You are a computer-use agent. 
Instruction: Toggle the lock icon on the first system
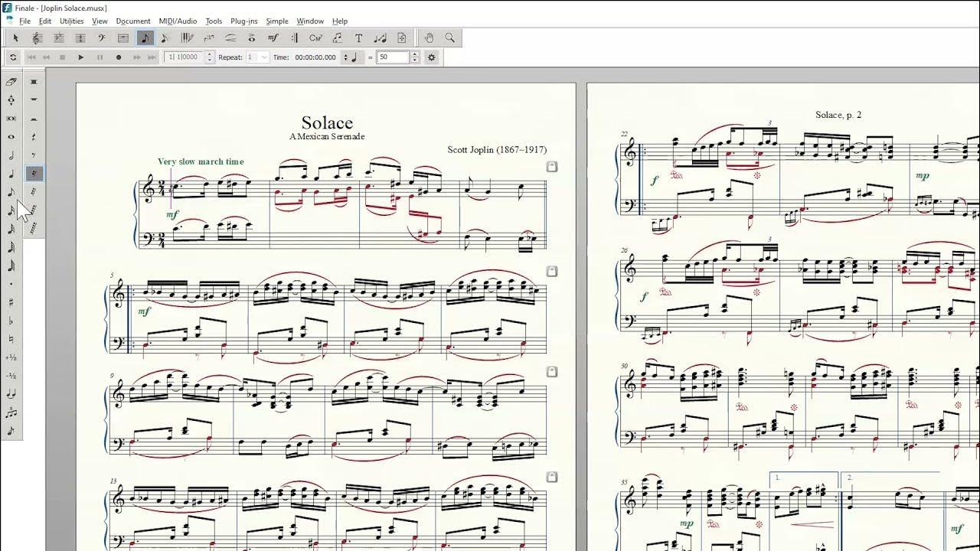tap(551, 166)
